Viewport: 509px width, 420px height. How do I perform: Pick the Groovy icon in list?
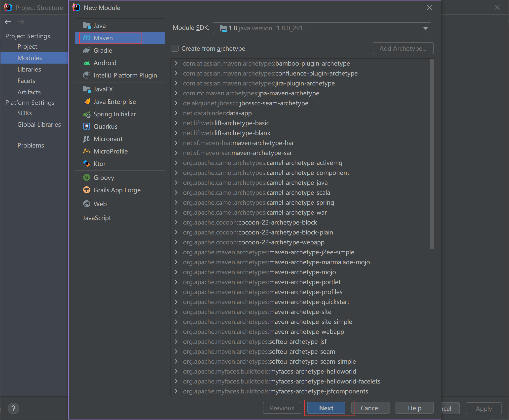coord(86,178)
